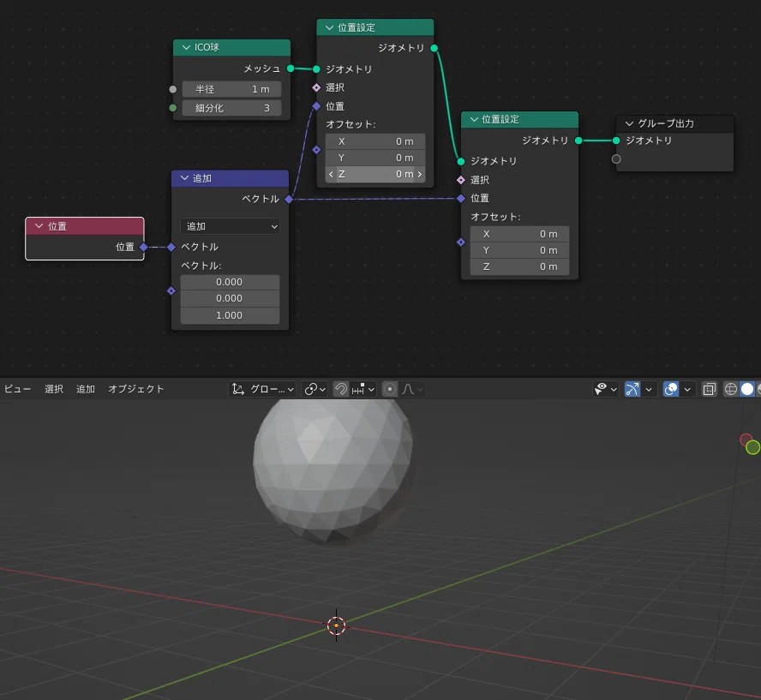The height and width of the screenshot is (700, 761).
Task: Open the transform orientation グロー dropdown
Action: (x=262, y=389)
